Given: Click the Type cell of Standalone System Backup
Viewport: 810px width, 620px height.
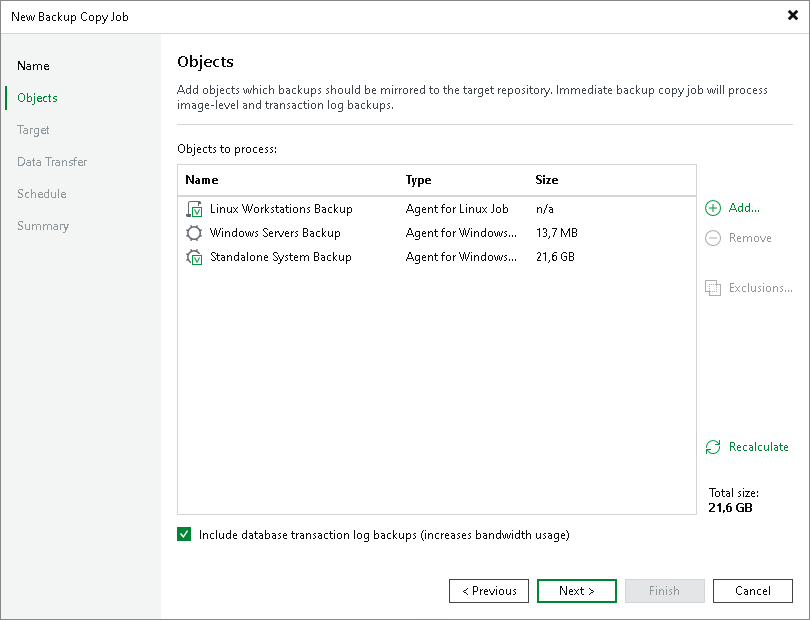Looking at the screenshot, I should point(461,257).
